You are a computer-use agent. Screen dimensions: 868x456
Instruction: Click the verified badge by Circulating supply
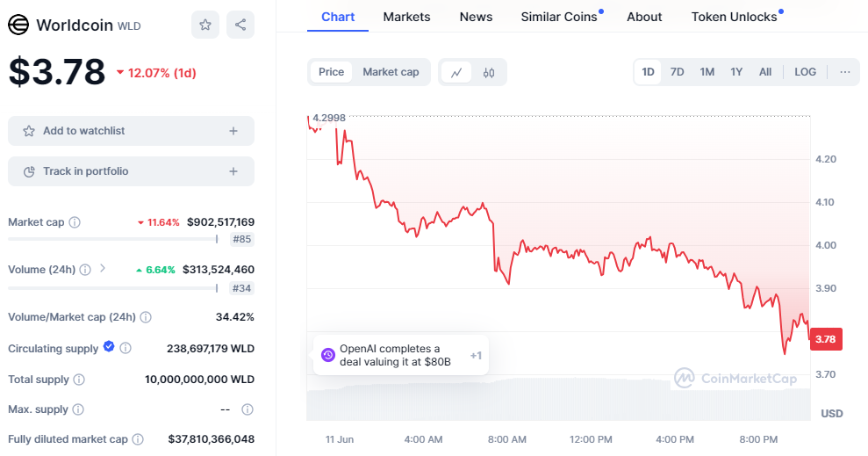[109, 347]
